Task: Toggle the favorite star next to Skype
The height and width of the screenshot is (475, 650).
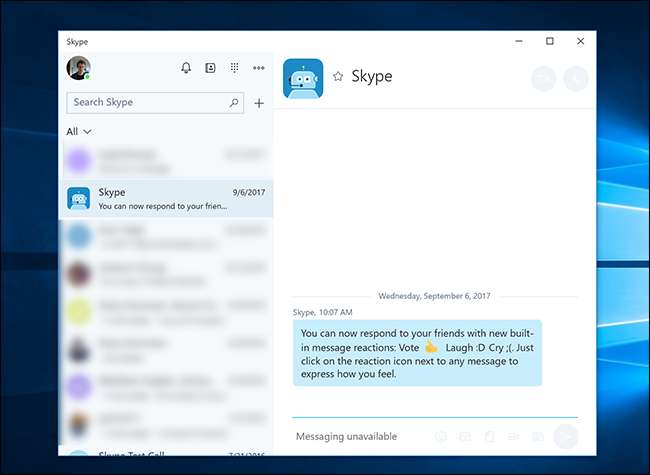Action: pyautogui.click(x=338, y=76)
